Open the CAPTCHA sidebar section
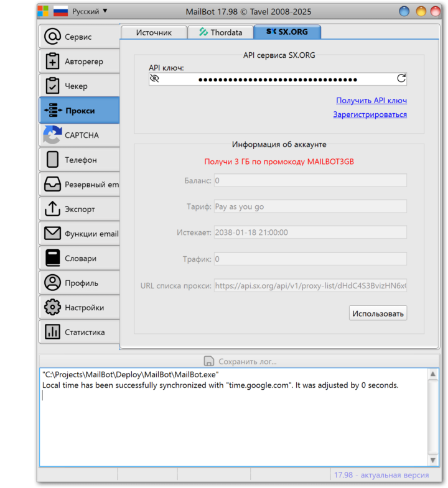The width and height of the screenshot is (448, 488). coord(78,135)
